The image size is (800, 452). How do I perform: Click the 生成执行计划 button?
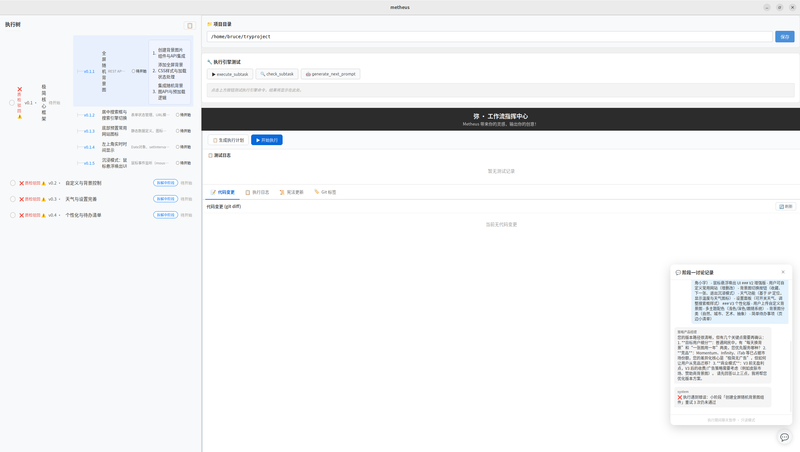pyautogui.click(x=228, y=140)
